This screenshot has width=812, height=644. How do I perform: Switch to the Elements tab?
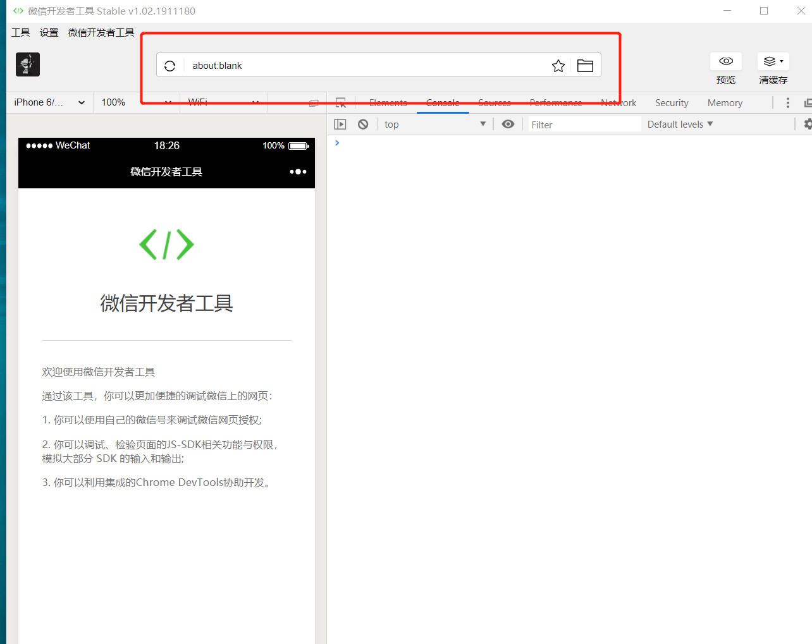pos(388,103)
